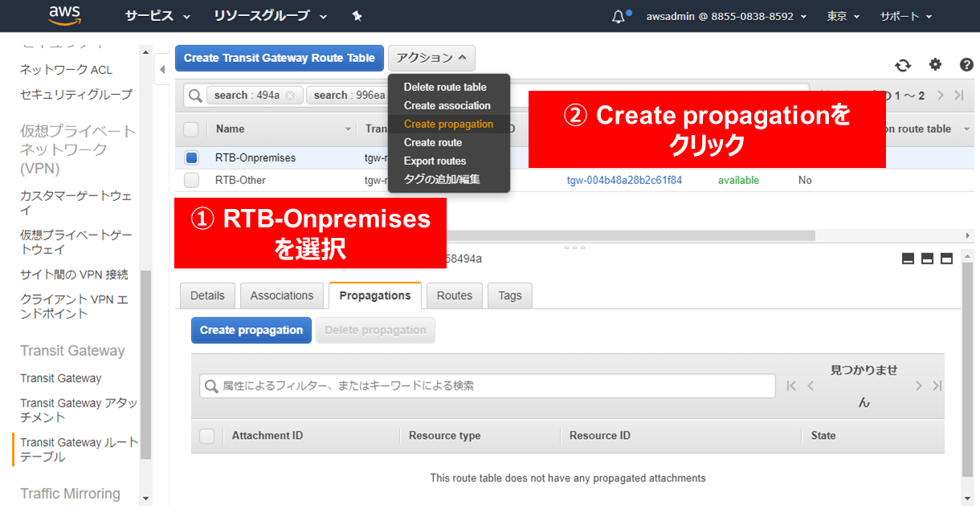Click the pin shortcut icon in navbar
The image size is (980, 512).
click(x=357, y=16)
